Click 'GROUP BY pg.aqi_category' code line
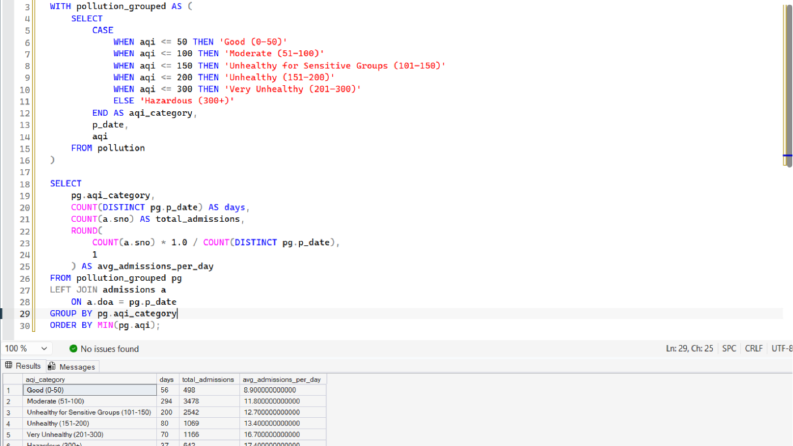793x446 pixels. pyautogui.click(x=113, y=314)
